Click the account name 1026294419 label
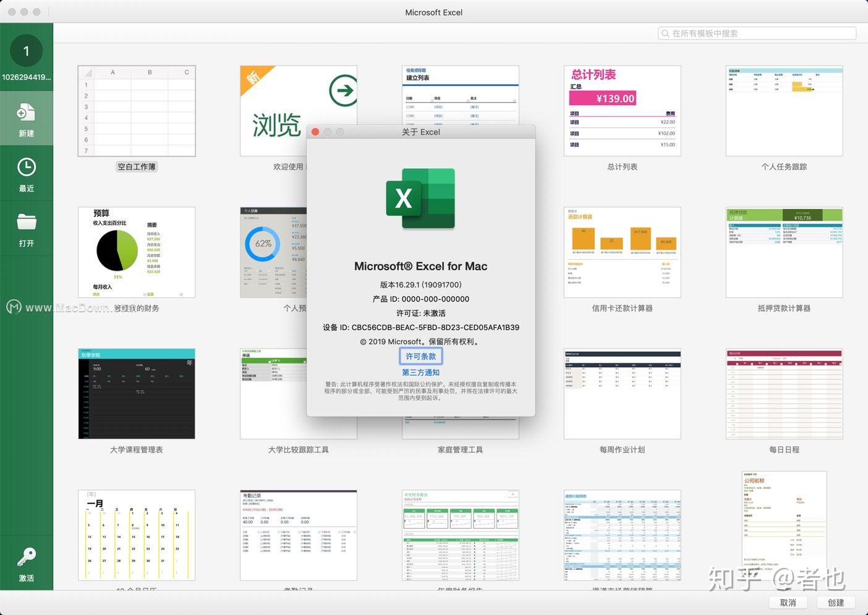This screenshot has width=868, height=615. [26, 77]
